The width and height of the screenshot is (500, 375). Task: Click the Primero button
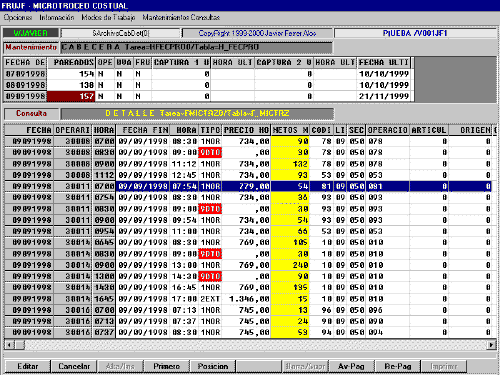tap(166, 366)
